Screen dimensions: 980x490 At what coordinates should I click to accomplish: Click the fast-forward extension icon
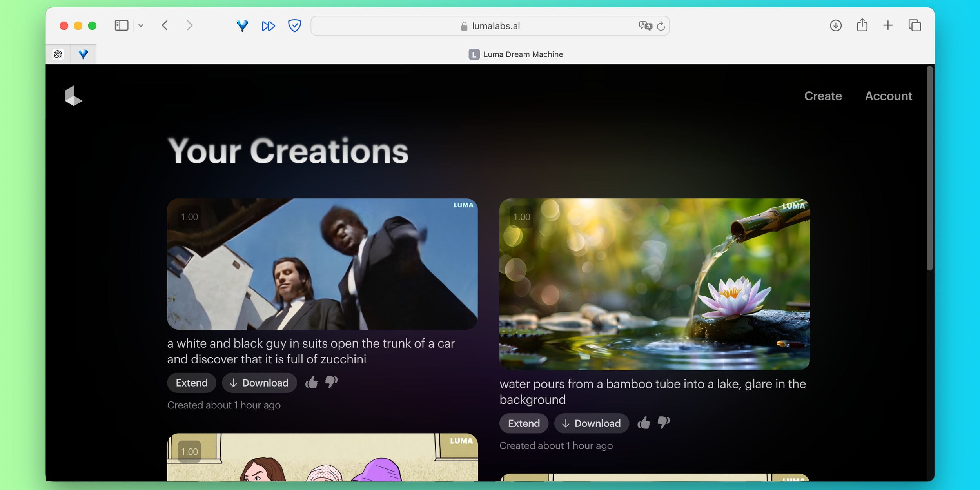click(x=269, y=26)
